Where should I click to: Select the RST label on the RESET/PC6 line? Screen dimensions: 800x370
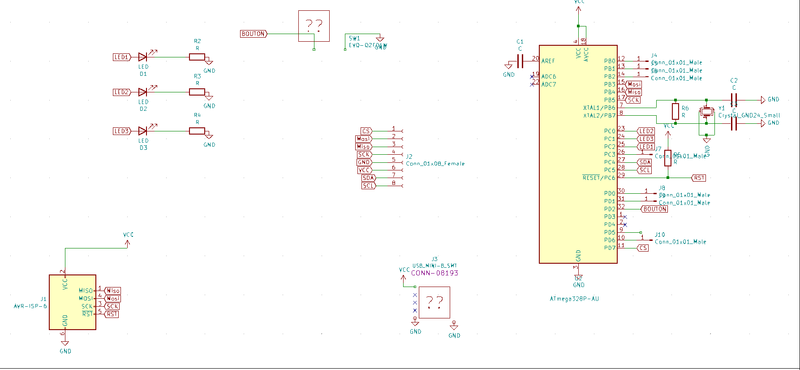[x=698, y=178]
